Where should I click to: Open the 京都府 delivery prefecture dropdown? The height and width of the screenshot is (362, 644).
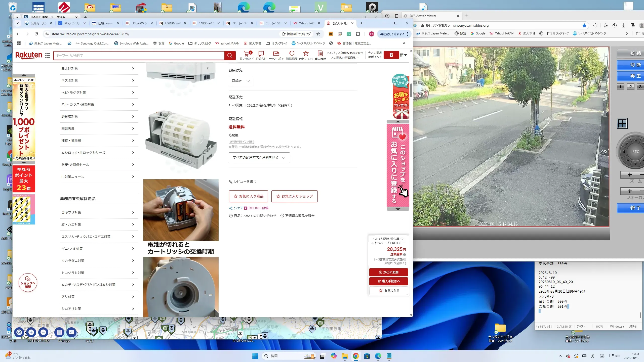tap(241, 81)
